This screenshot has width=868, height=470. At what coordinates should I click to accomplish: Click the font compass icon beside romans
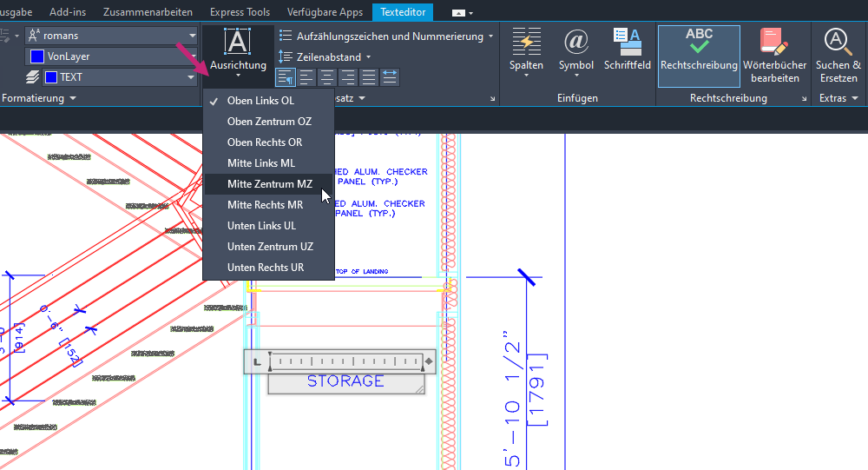33,36
